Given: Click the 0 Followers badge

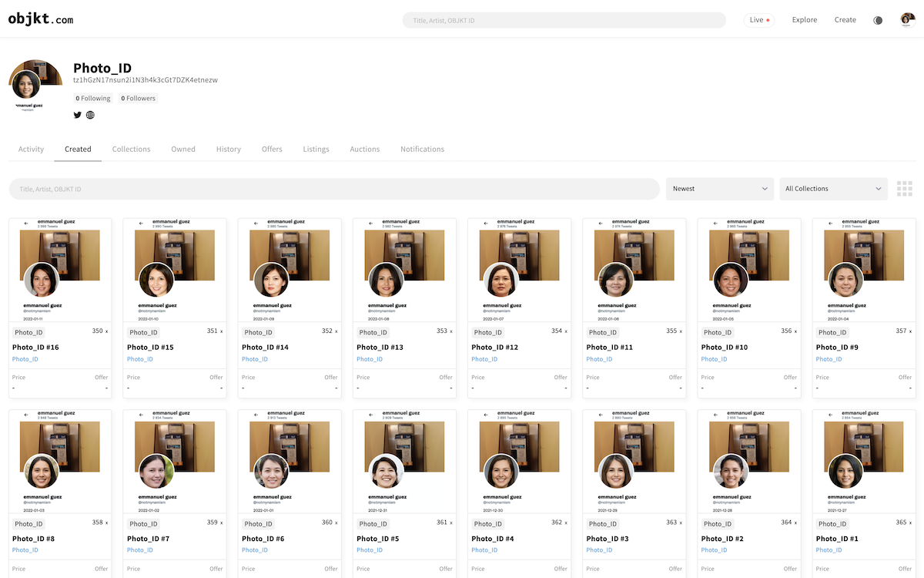Looking at the screenshot, I should pos(139,99).
